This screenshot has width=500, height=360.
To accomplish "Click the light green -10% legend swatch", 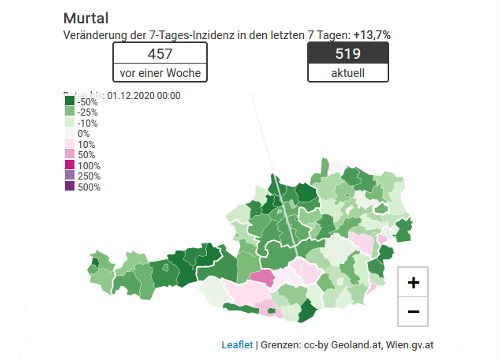I will [x=70, y=122].
